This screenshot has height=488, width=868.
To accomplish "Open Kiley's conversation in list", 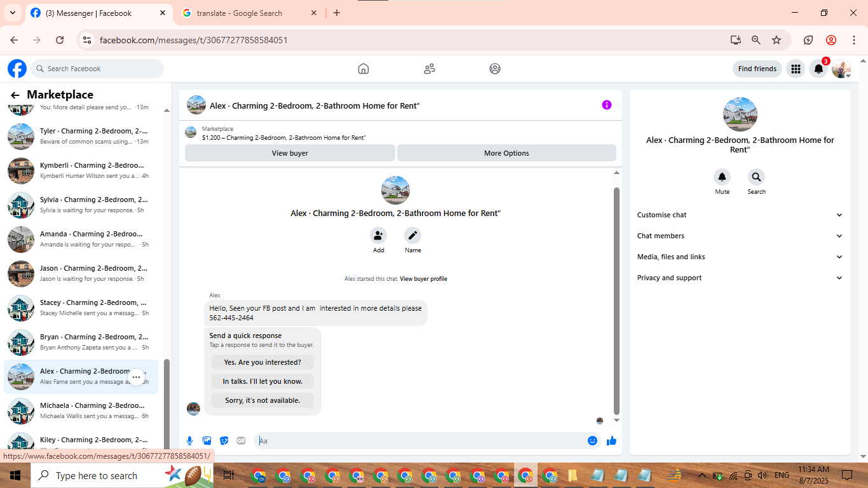I will (81, 440).
